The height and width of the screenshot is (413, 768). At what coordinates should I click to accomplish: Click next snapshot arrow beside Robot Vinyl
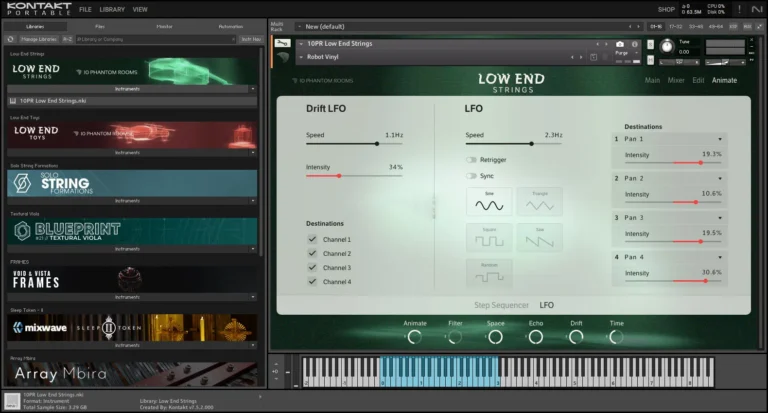pyautogui.click(x=581, y=57)
